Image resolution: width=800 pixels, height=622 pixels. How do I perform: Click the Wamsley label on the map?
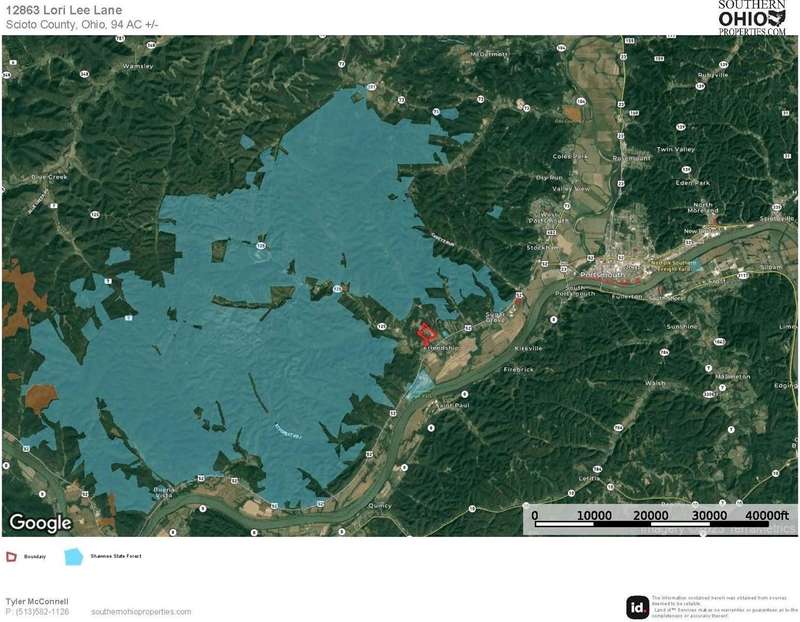click(138, 66)
